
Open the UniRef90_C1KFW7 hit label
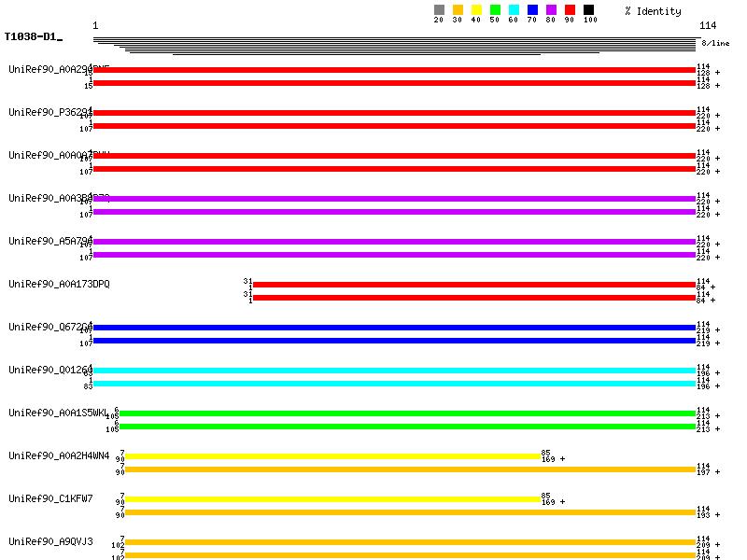point(50,498)
